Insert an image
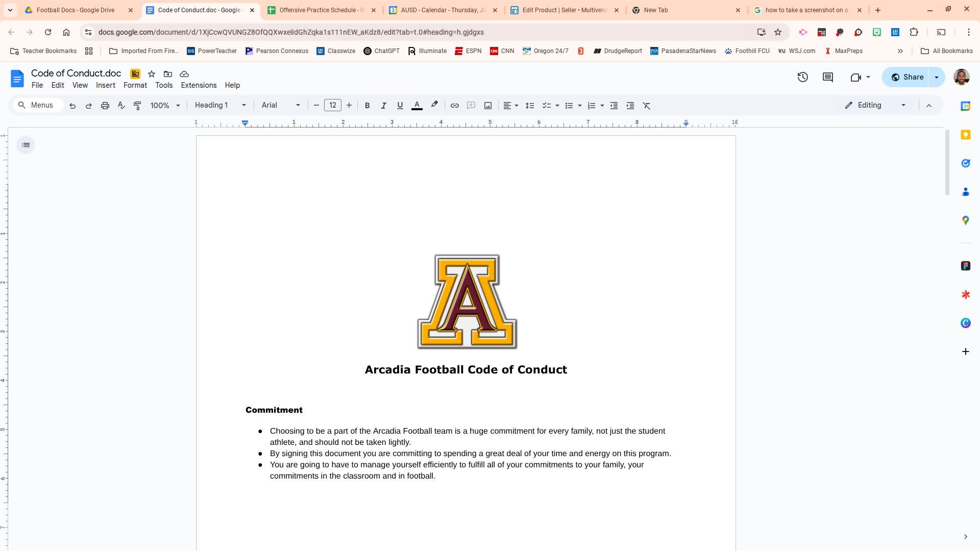This screenshot has height=551, width=980. click(488, 106)
